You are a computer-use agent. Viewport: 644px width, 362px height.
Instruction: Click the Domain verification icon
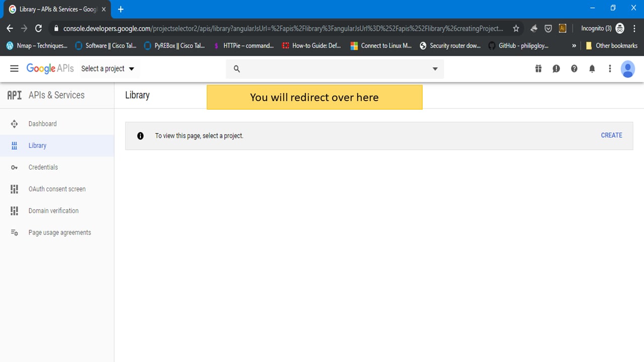(14, 211)
